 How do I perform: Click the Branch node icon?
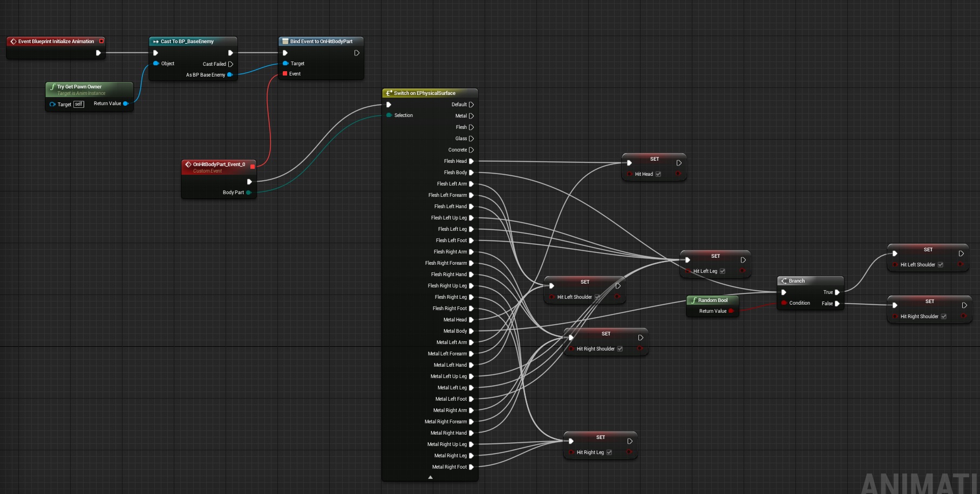(x=784, y=281)
